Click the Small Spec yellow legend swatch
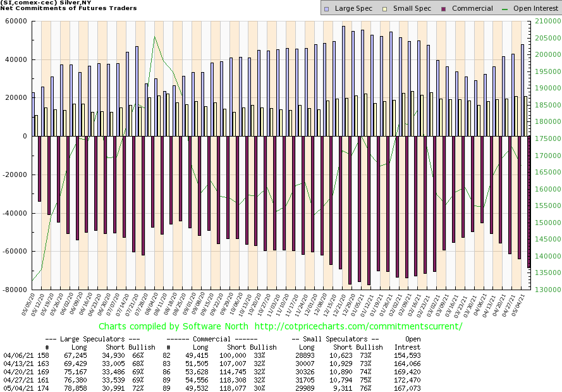This screenshot has height=392, width=562. click(383, 8)
